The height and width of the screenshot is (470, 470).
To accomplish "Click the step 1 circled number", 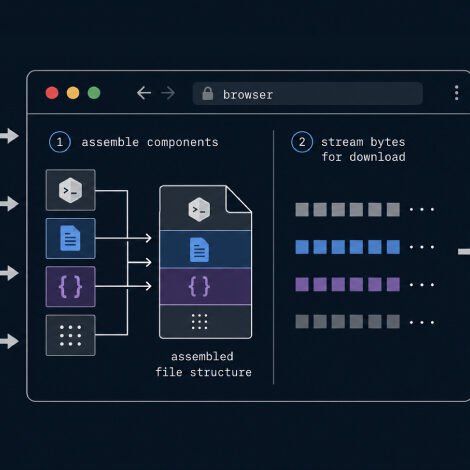I will [x=60, y=142].
